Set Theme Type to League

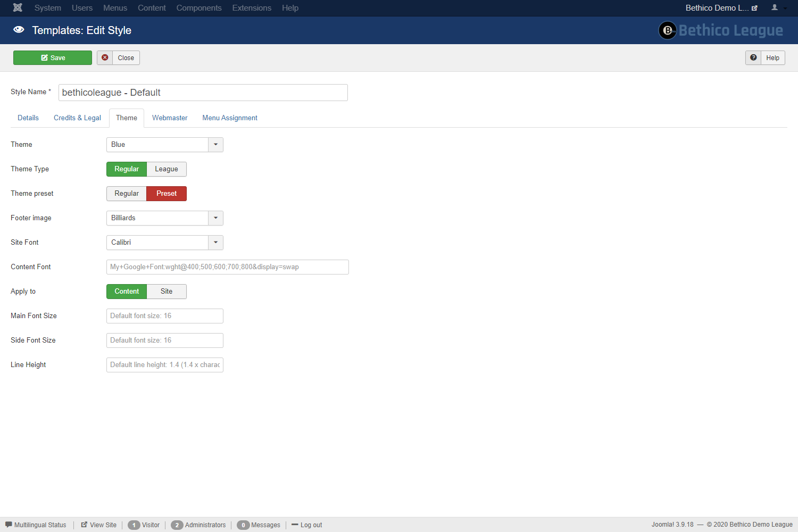(x=167, y=169)
